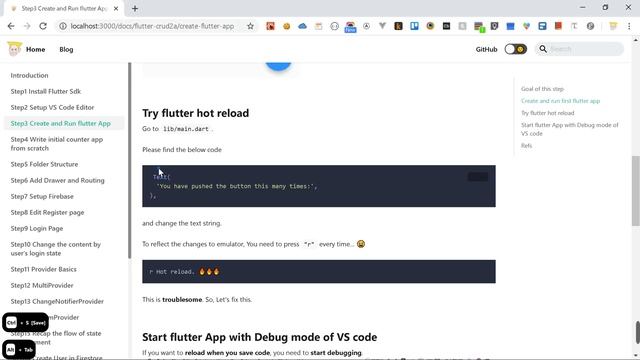Viewport: 640px width, 360px height.
Task: Open the gray T extension icon
Action: tap(574, 26)
